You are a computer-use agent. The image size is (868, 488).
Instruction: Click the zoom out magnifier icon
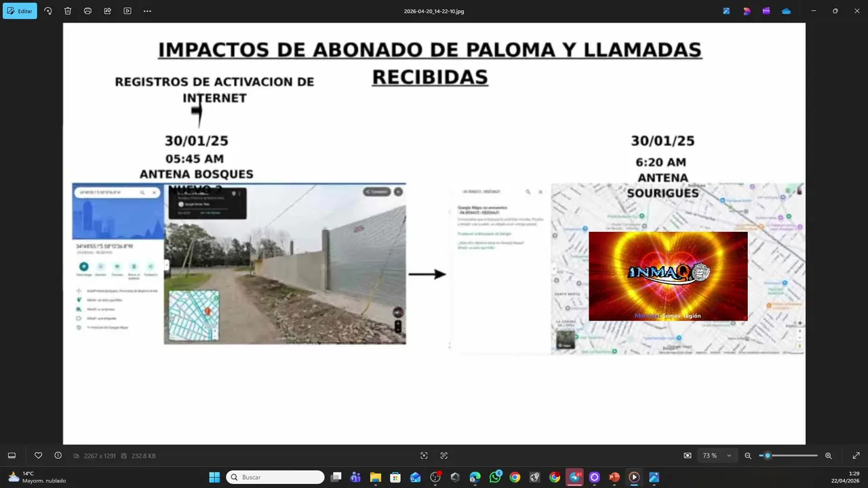(748, 455)
